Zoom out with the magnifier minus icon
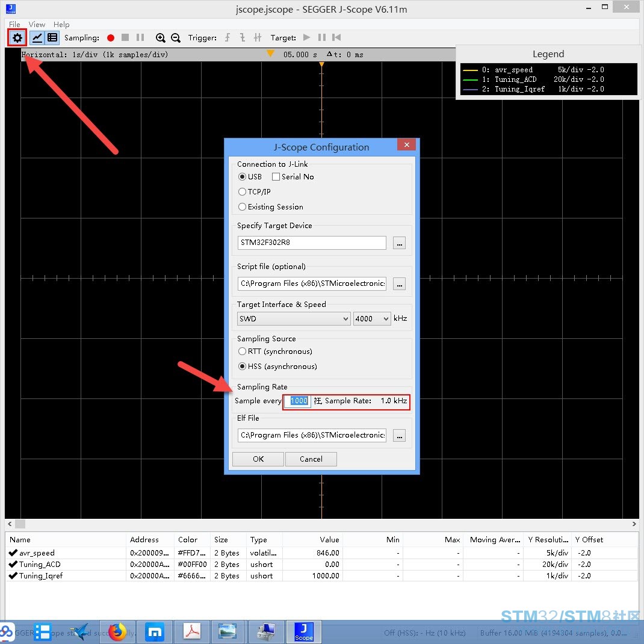 (176, 38)
